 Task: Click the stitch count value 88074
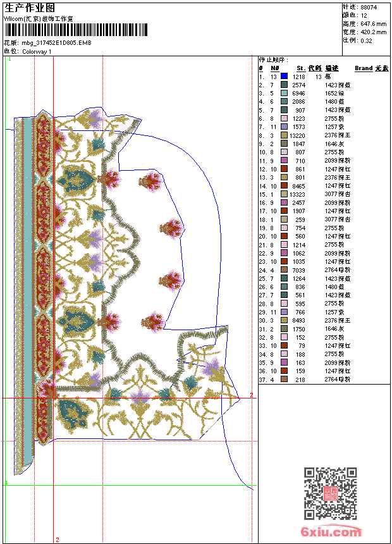[x=369, y=8]
